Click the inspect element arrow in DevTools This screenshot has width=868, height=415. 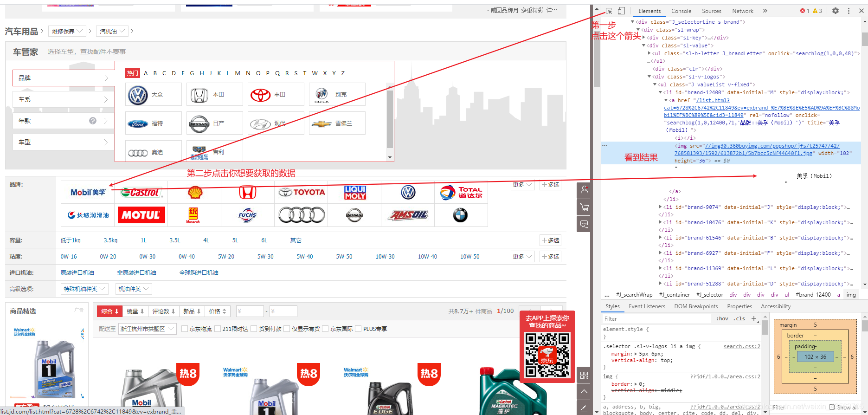click(609, 11)
